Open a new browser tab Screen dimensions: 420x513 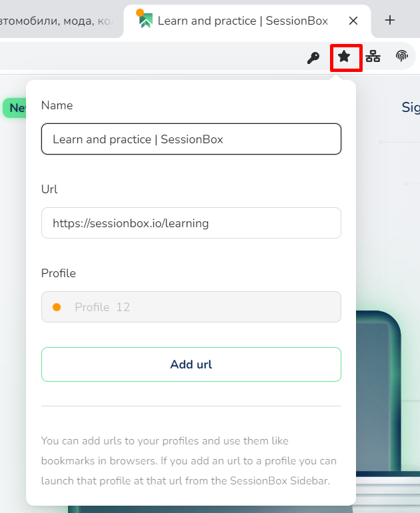point(389,20)
